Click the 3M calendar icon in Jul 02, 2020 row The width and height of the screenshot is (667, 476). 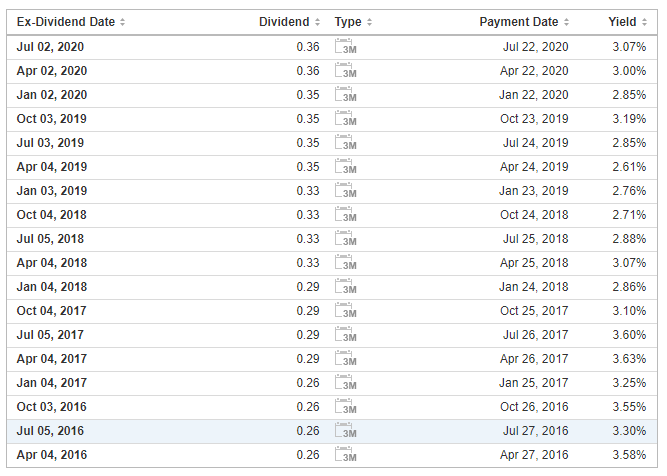(x=345, y=46)
